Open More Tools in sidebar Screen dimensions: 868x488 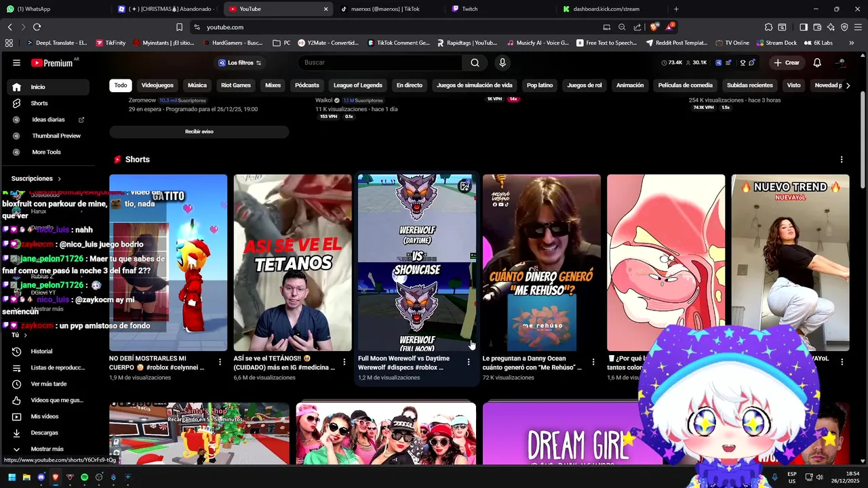(x=47, y=152)
